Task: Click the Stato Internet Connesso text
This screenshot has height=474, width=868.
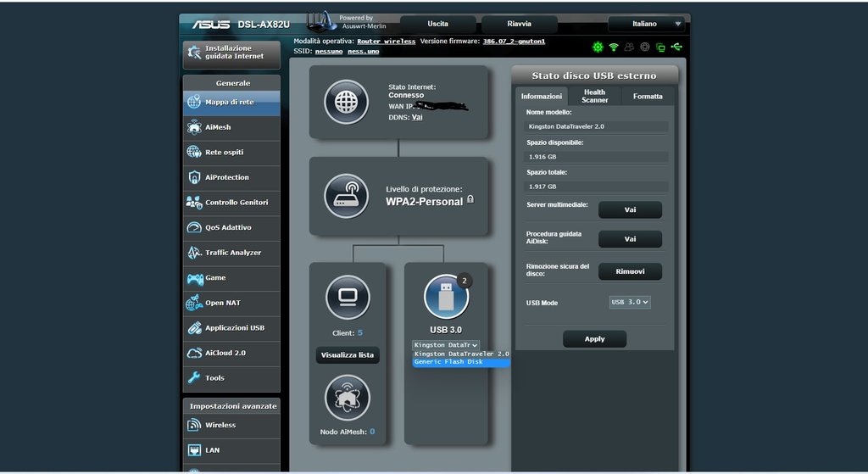Action: point(406,95)
